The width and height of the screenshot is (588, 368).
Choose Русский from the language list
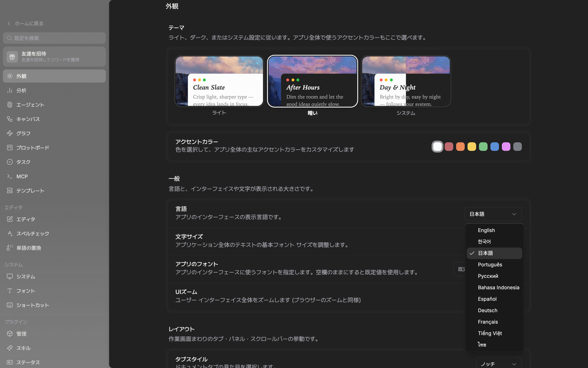pyautogui.click(x=494, y=276)
